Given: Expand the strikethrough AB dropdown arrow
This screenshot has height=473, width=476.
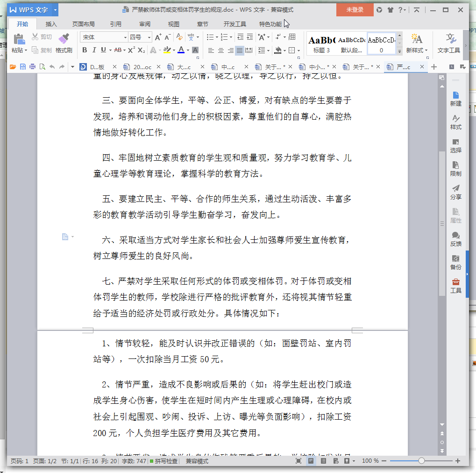Looking at the screenshot, I should tap(124, 50).
